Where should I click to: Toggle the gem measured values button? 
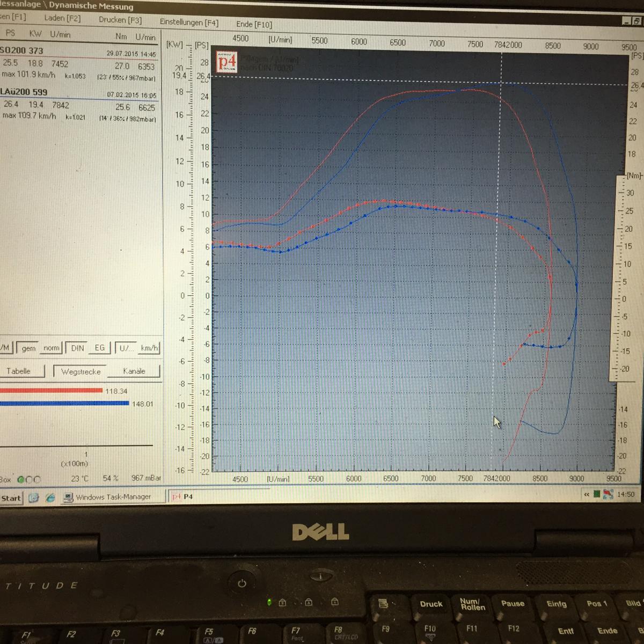point(28,348)
